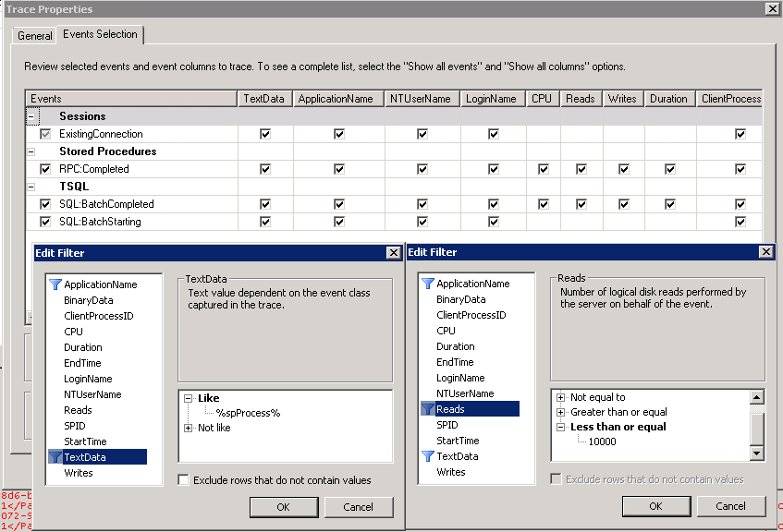Select ClientProcessID in left filter list
The height and width of the screenshot is (532, 783).
click(x=99, y=316)
